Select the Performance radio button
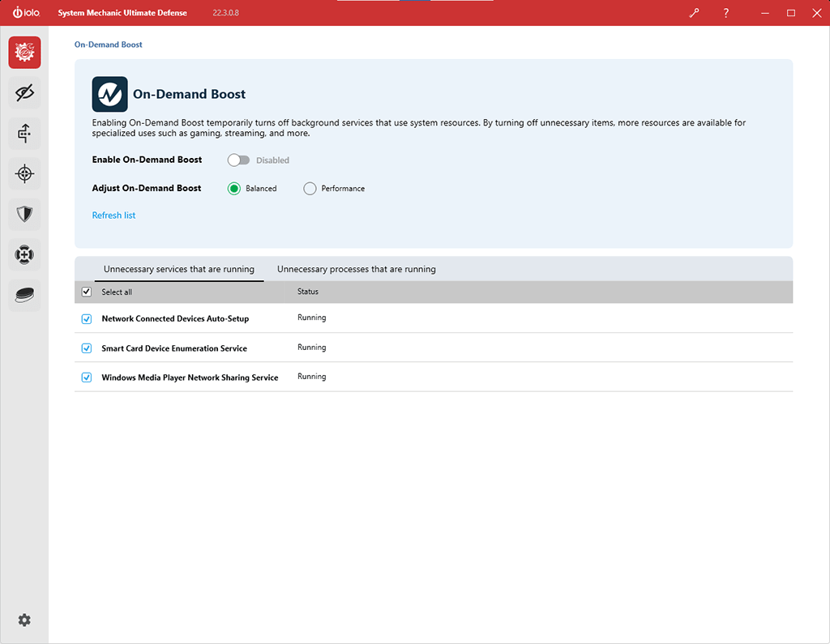This screenshot has width=830, height=644. click(x=310, y=189)
